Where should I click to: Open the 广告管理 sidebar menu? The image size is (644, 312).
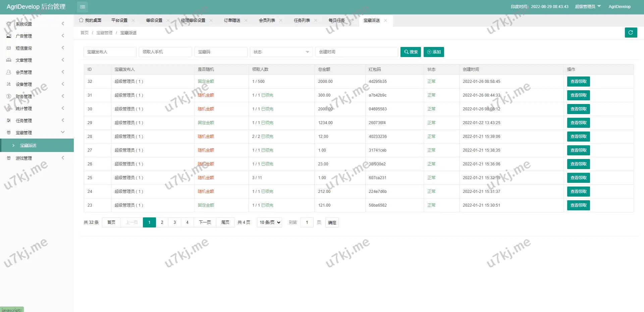(23, 36)
